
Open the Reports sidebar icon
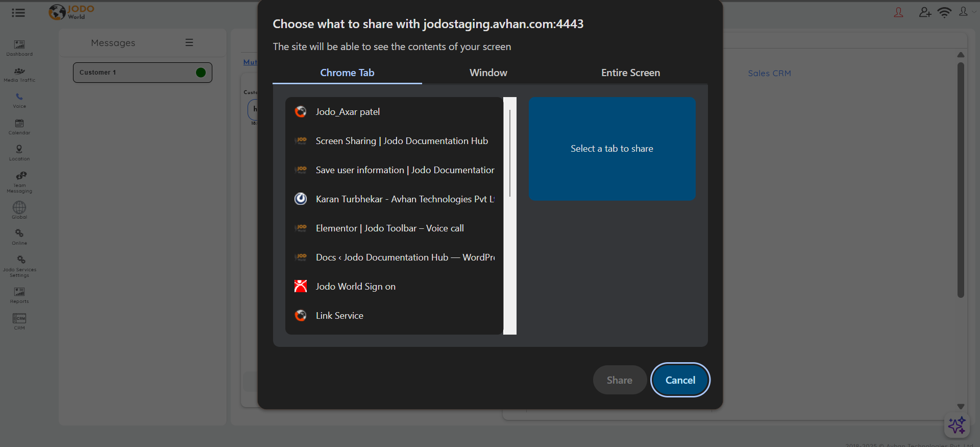point(19,292)
